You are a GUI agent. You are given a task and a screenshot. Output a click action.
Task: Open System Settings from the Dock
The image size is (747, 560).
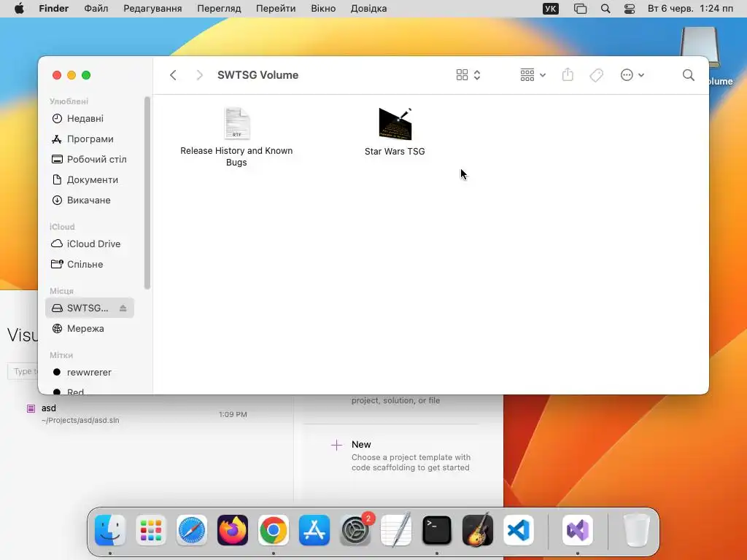[x=355, y=530]
